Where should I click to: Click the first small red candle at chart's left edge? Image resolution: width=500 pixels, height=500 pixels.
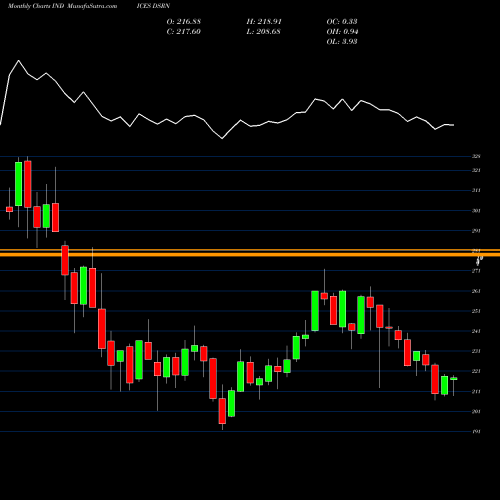tap(9, 209)
